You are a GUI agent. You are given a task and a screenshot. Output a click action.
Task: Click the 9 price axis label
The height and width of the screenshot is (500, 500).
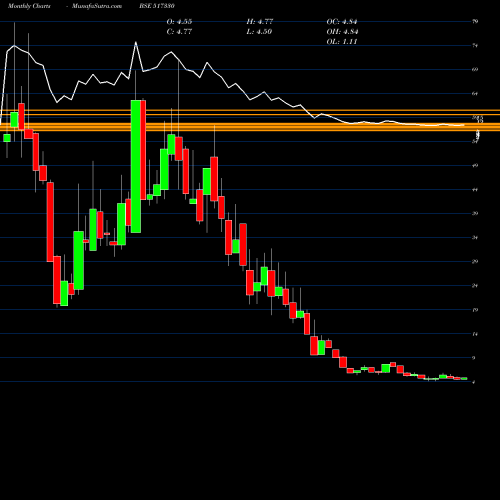(474, 358)
